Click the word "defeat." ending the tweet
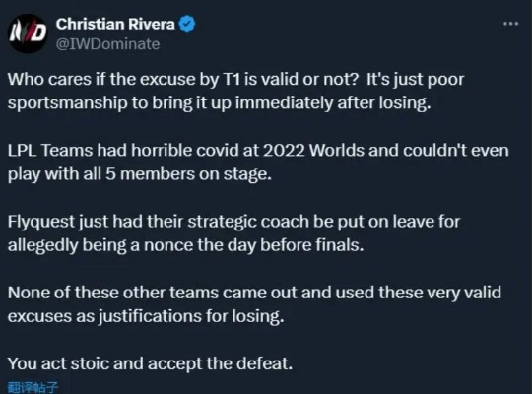532x394 pixels. 264,363
